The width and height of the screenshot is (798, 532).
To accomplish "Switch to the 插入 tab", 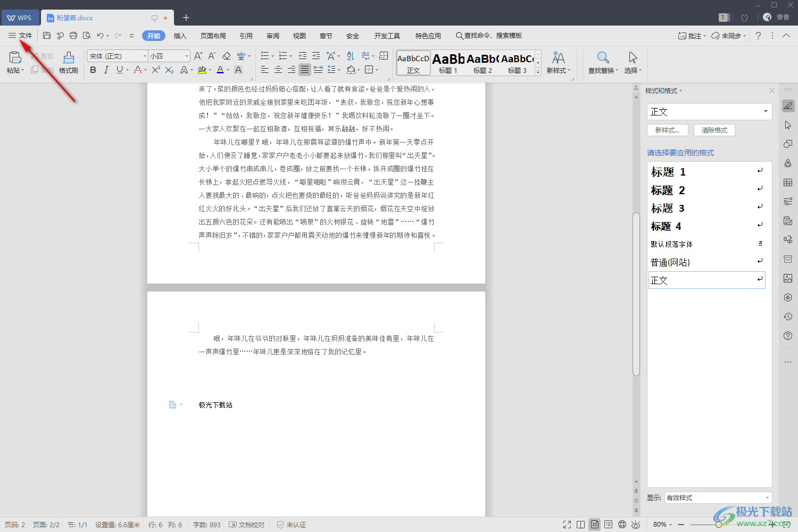I will point(180,36).
